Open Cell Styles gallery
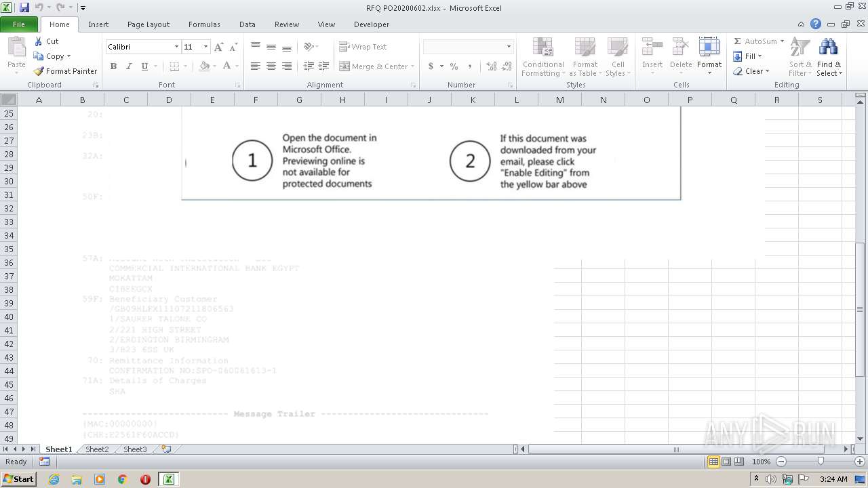 618,57
